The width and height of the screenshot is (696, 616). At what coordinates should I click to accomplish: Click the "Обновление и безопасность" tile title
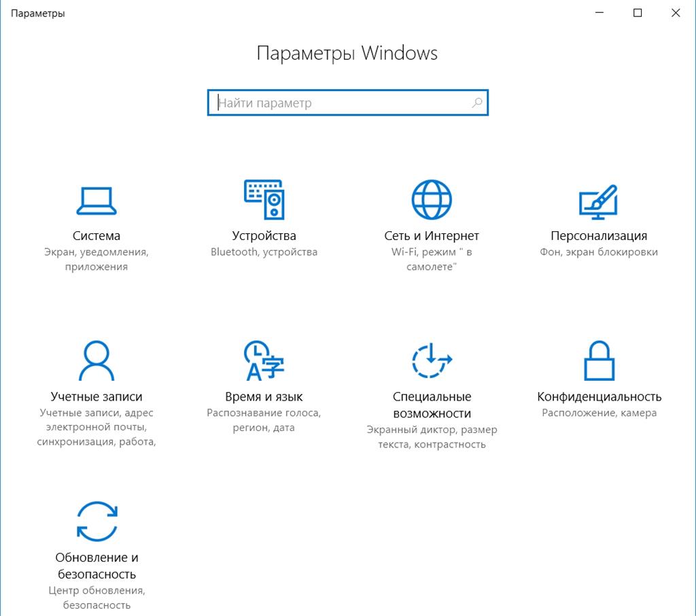(x=97, y=566)
